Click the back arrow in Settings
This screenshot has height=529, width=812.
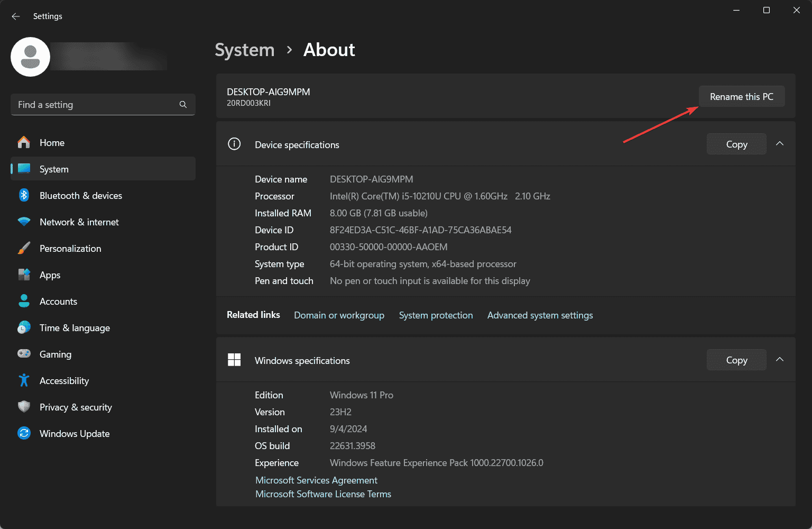[16, 16]
